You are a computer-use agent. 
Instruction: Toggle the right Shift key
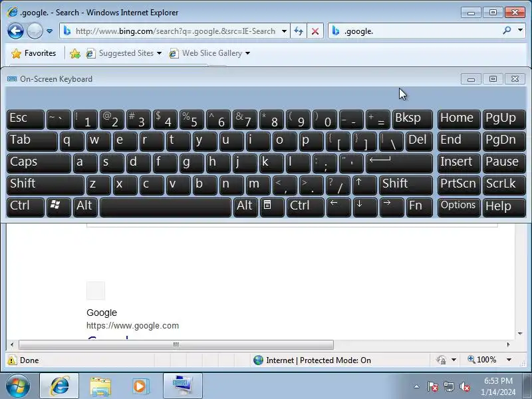coord(406,186)
